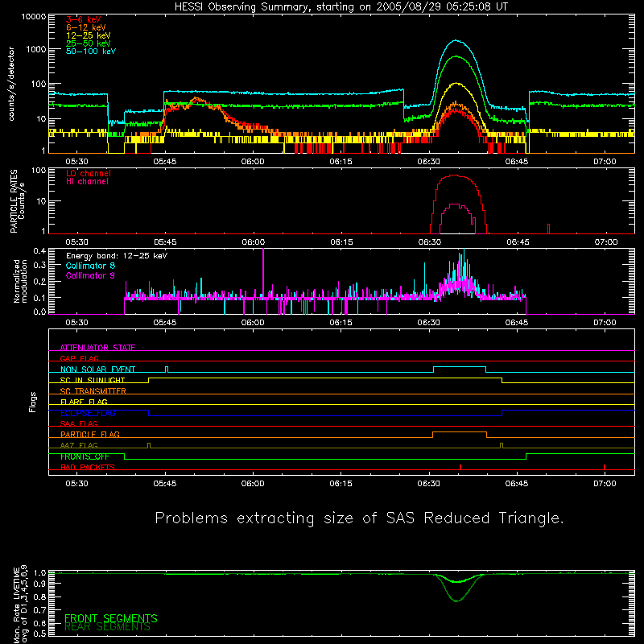Viewport: 644px width, 644px height.
Task: Click the '10000' y-axis label in top plot
Action: (x=34, y=17)
